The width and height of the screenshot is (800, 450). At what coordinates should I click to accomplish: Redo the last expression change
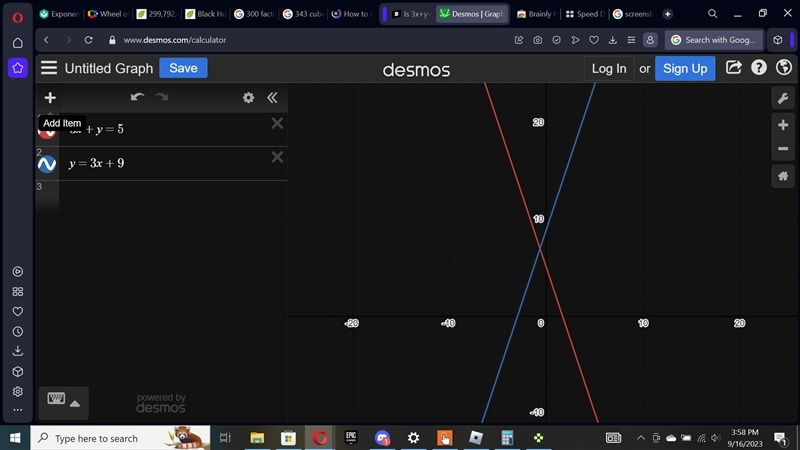click(162, 97)
